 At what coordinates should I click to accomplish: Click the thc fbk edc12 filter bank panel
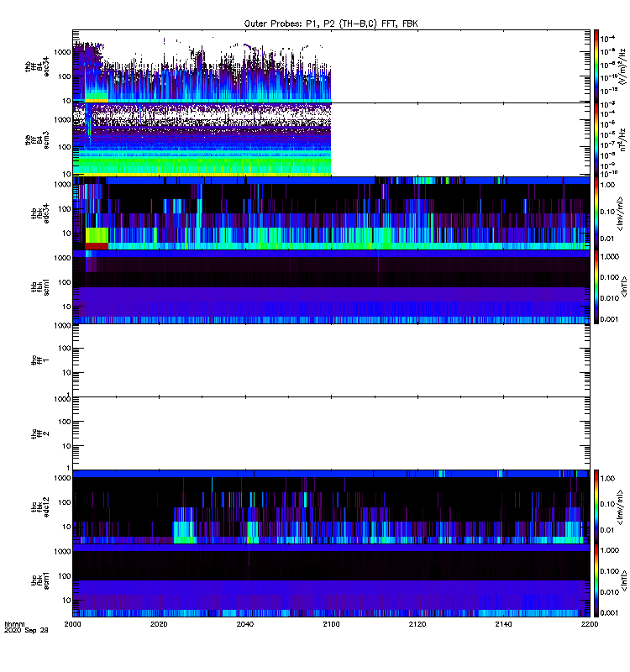pyautogui.click(x=331, y=507)
